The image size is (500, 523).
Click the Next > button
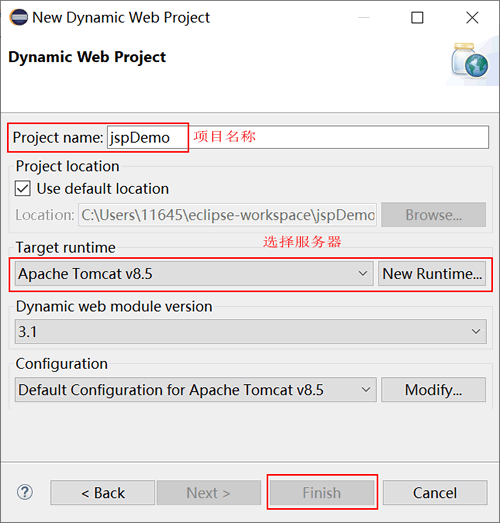(209, 492)
